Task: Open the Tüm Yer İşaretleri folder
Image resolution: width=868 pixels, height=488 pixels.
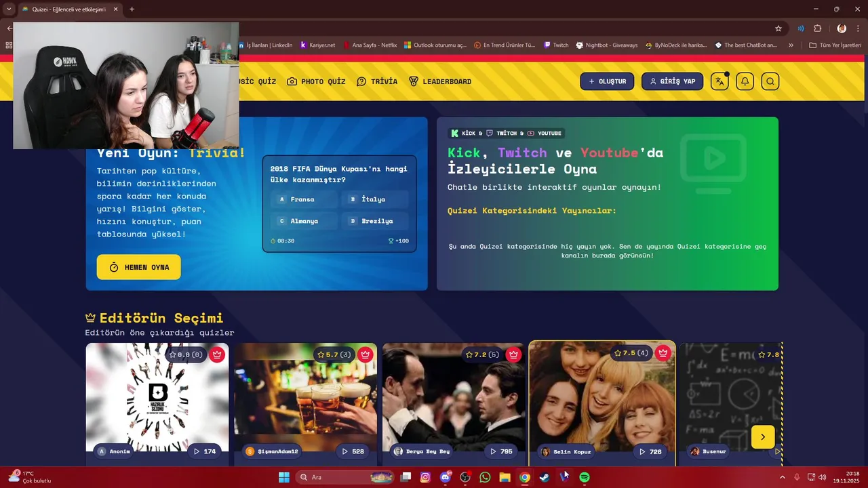Action: (835, 45)
